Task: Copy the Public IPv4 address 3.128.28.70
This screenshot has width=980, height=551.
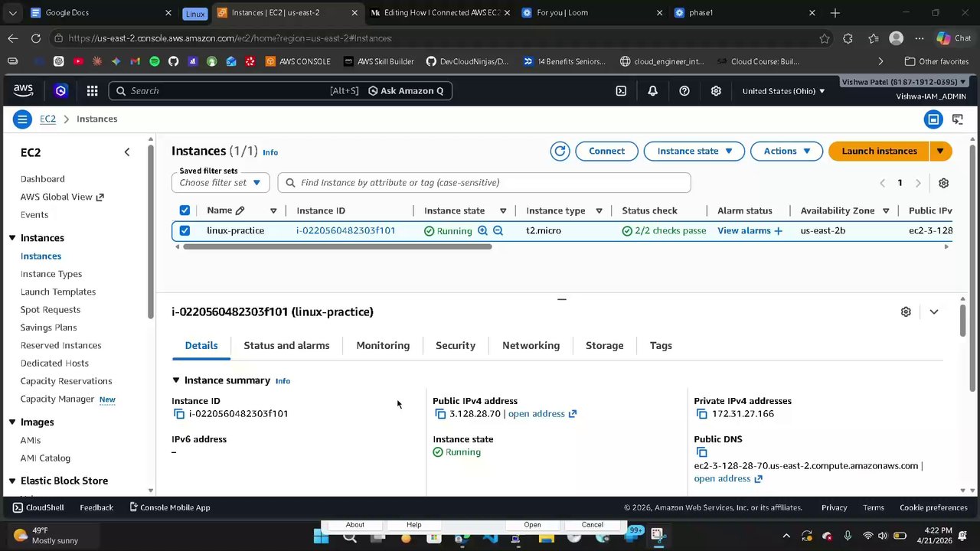Action: [x=440, y=414]
